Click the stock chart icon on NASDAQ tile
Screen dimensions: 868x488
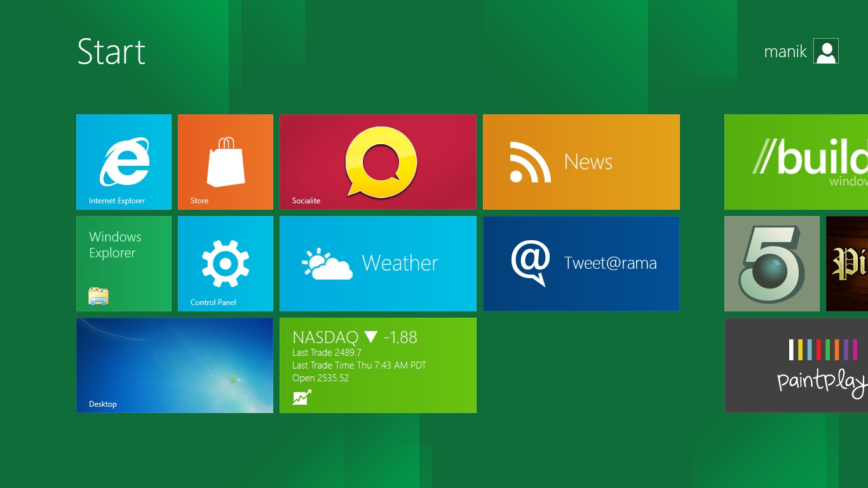303,396
